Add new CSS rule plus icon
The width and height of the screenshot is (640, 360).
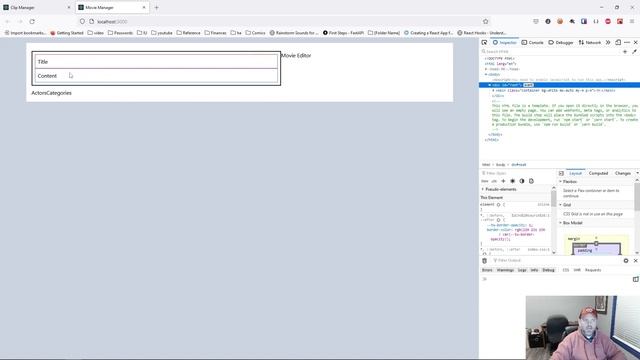[503, 181]
